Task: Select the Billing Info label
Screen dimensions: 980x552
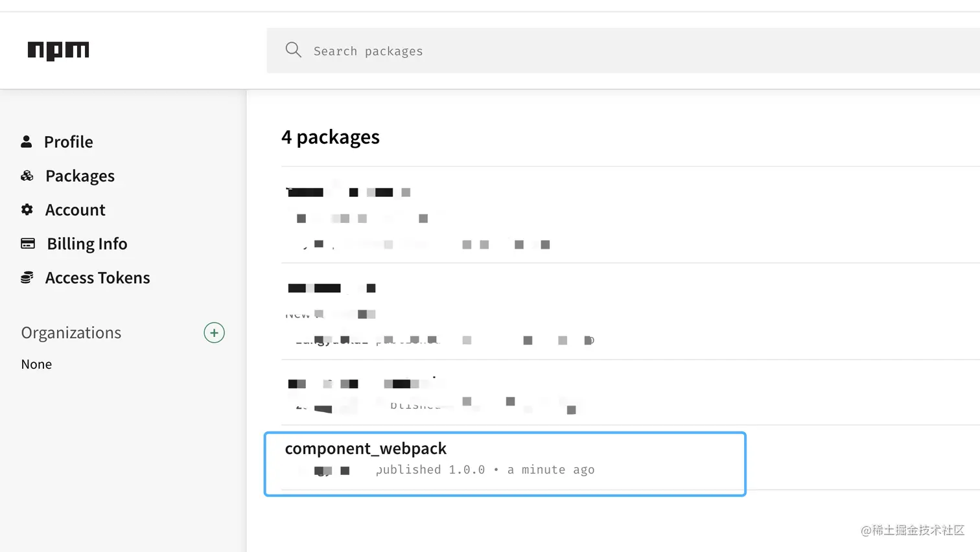Action: (87, 244)
